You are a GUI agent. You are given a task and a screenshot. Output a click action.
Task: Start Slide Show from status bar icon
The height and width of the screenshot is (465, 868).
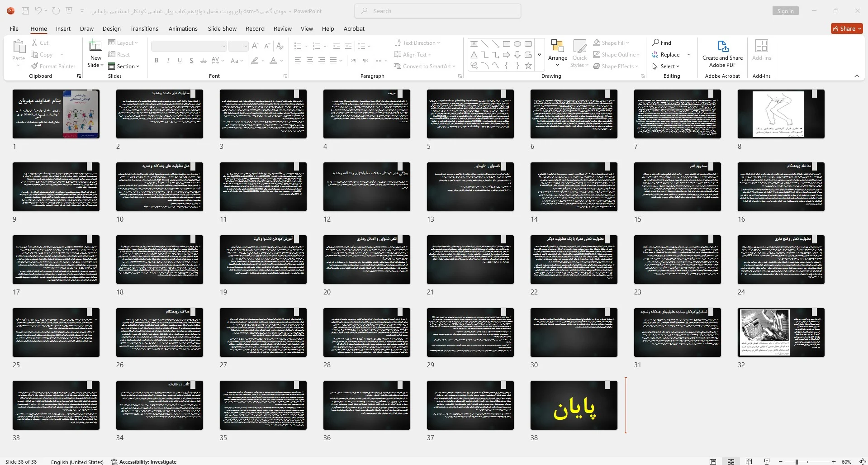tap(767, 462)
